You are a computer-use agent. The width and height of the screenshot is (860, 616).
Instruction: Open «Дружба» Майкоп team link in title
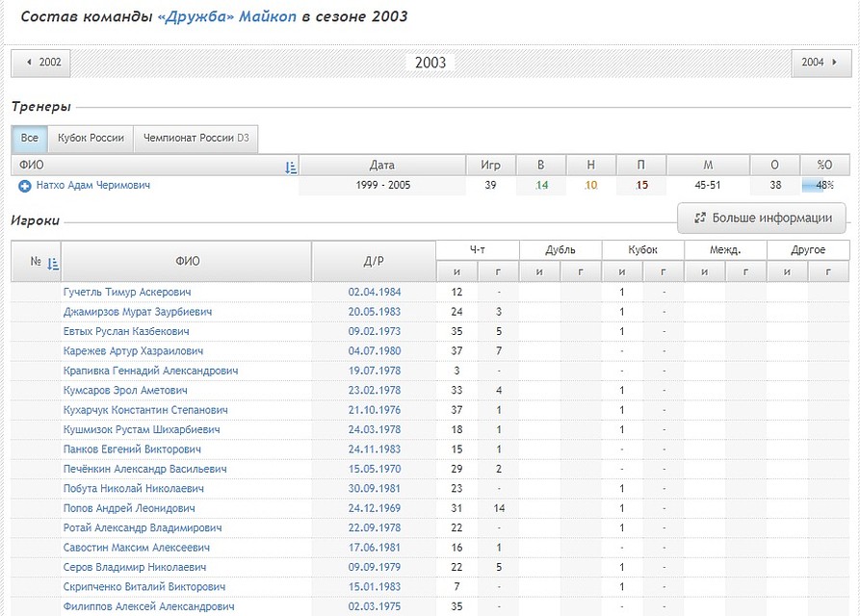[x=226, y=16]
